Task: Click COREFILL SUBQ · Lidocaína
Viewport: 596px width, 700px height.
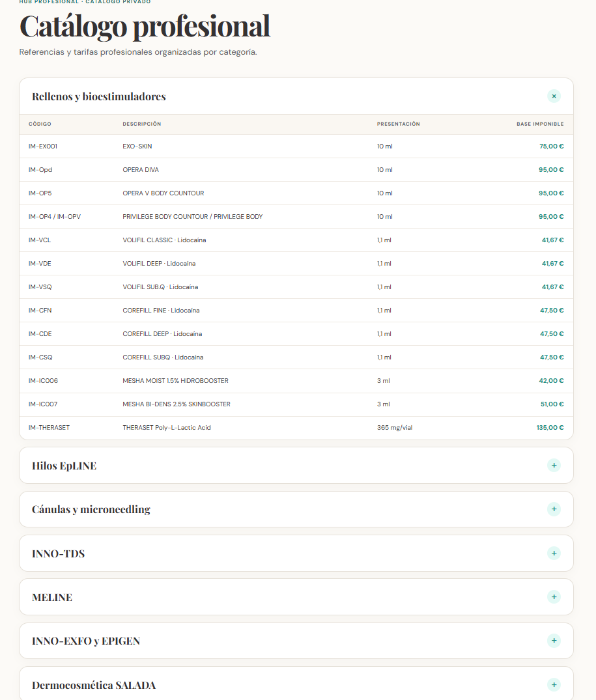Action: click(163, 357)
